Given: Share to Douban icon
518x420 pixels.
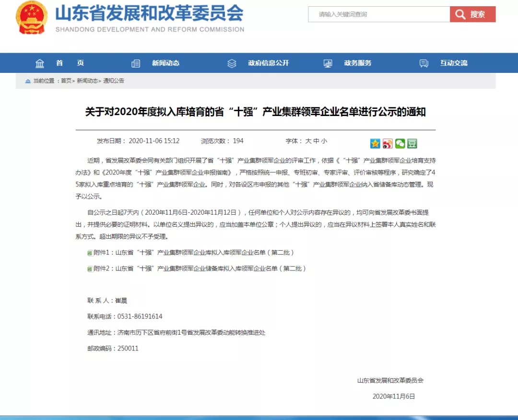Looking at the screenshot, I should (x=412, y=143).
